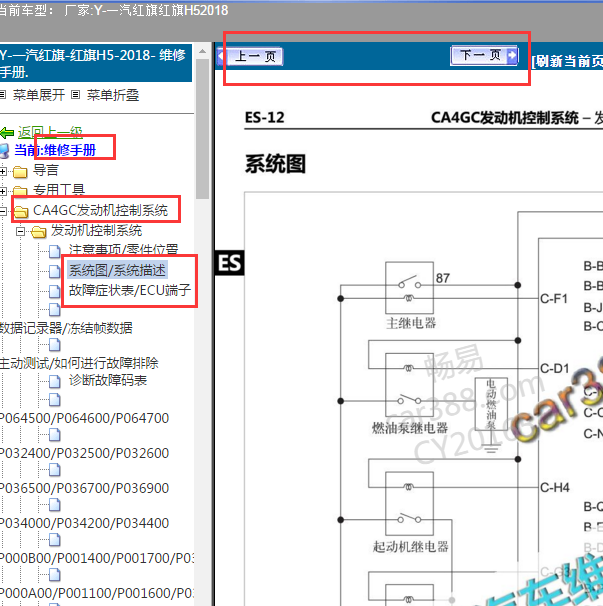The width and height of the screenshot is (603, 606).
Task: Click 菜单折叠 to collapse menu
Action: click(112, 95)
